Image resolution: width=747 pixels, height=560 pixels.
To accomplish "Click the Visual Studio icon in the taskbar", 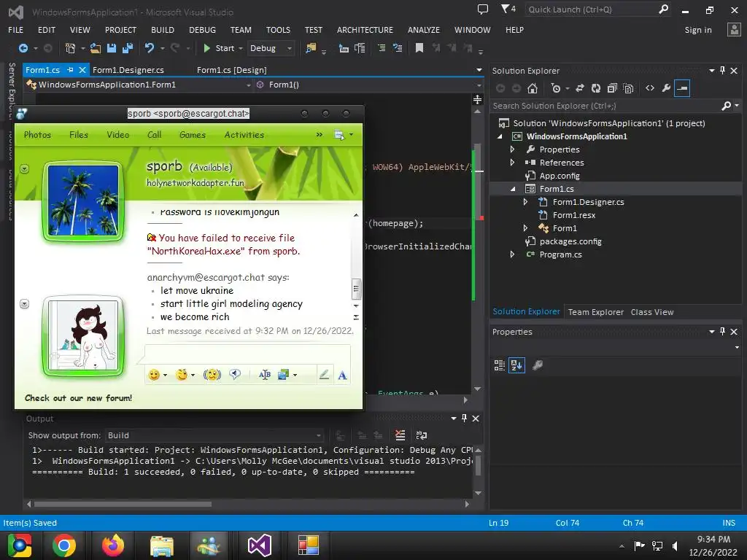I will tap(260, 545).
